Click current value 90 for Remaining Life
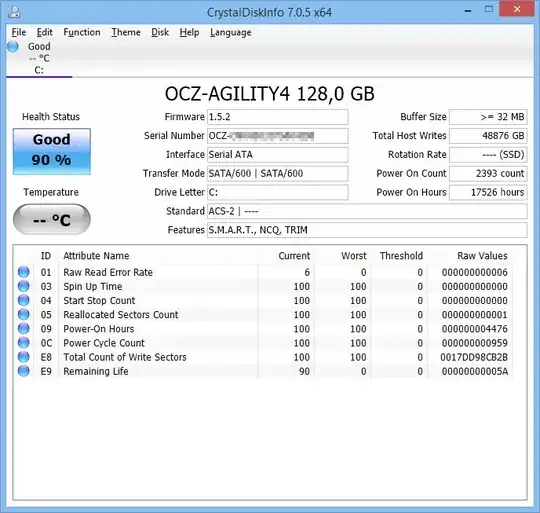 (304, 371)
